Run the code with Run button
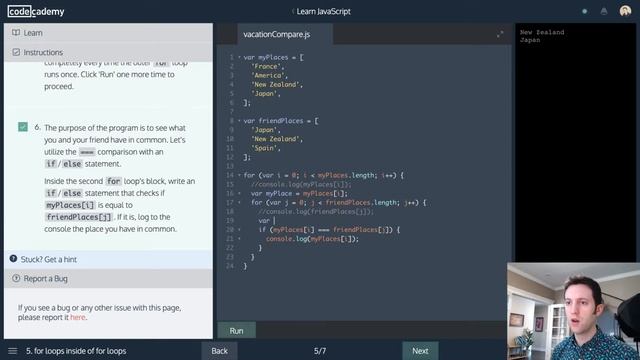 click(237, 330)
